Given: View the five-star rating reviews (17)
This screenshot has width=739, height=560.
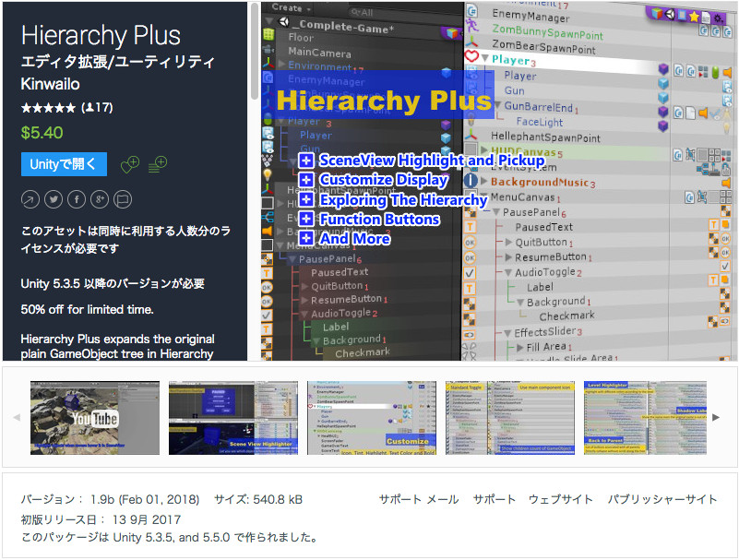Looking at the screenshot, I should (x=67, y=107).
